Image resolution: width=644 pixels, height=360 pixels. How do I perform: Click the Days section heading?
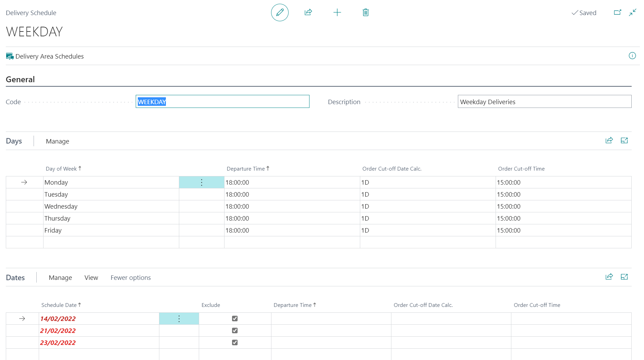pos(14,141)
